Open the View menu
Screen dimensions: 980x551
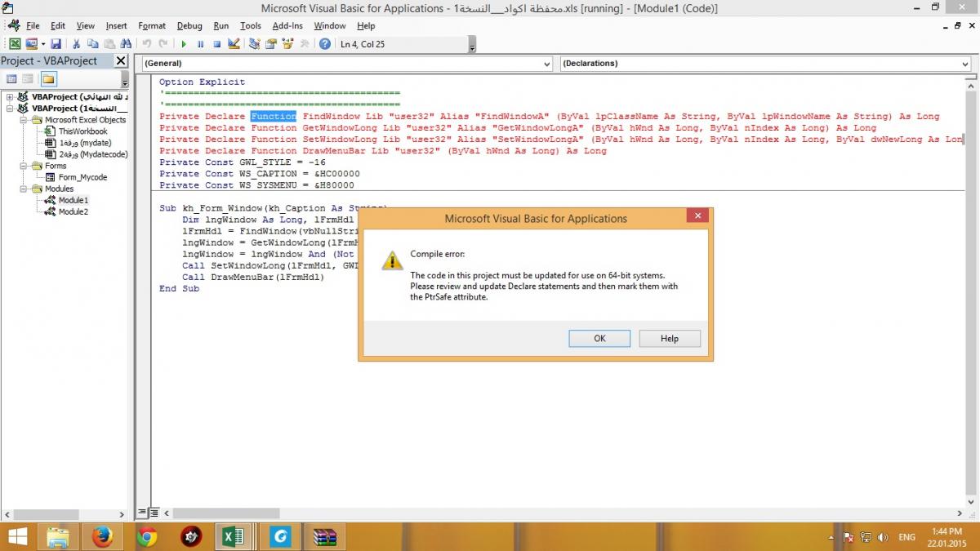86,26
